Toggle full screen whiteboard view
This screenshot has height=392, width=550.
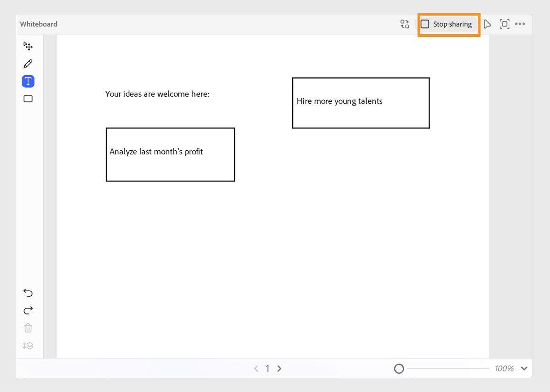pos(504,24)
